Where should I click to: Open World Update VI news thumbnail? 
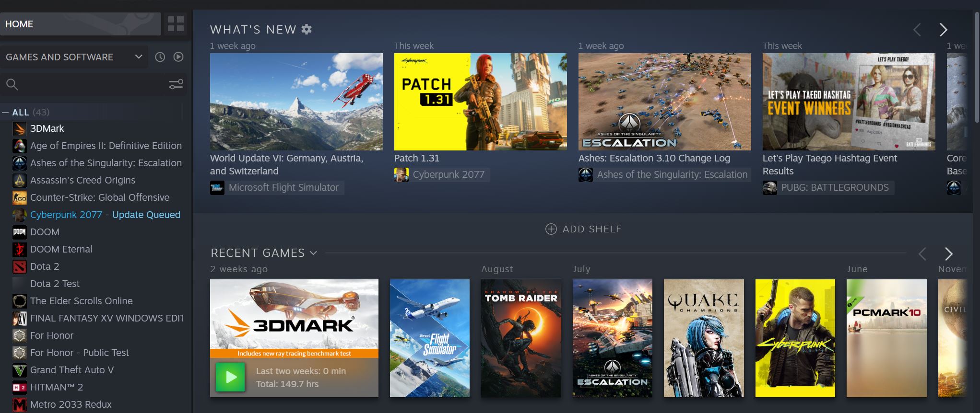click(296, 102)
